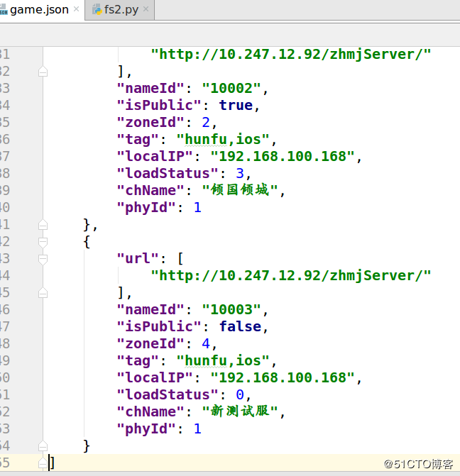
Task: Click nameId value "10002"
Action: click(x=231, y=89)
